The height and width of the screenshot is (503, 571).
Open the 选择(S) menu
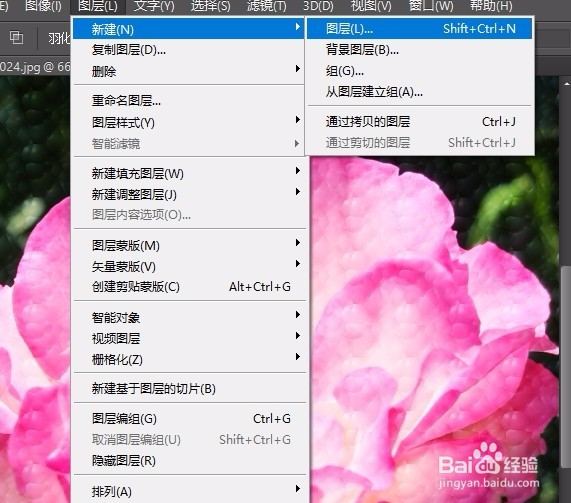click(x=210, y=6)
